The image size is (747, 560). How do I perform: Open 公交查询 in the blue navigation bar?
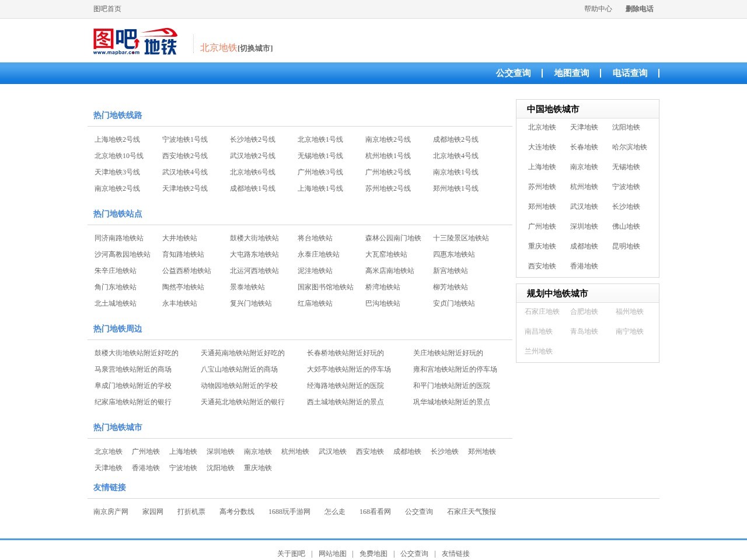pyautogui.click(x=513, y=73)
